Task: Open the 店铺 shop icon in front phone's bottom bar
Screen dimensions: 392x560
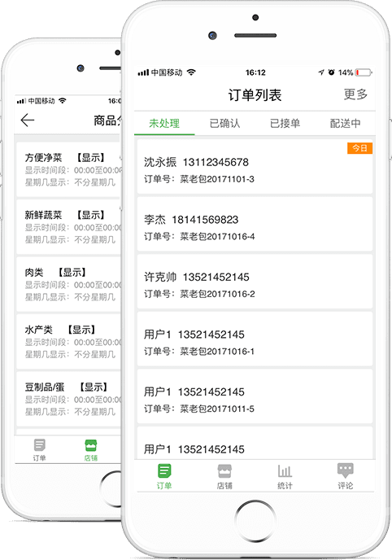Action: click(224, 471)
